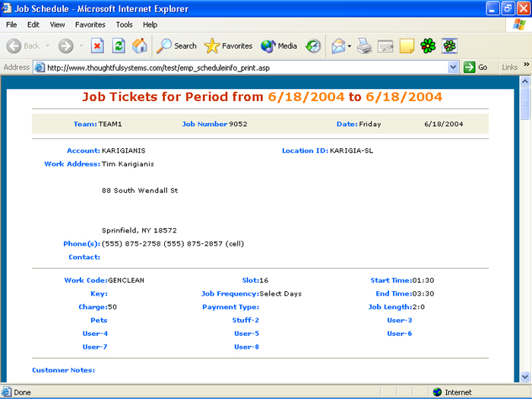Click the Slot value 16
The image size is (532, 399).
tap(264, 280)
